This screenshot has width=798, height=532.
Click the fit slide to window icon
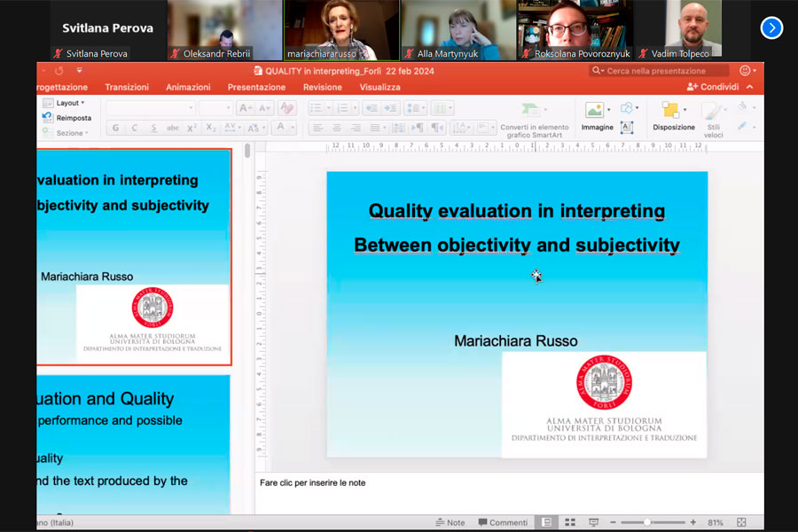(x=741, y=522)
